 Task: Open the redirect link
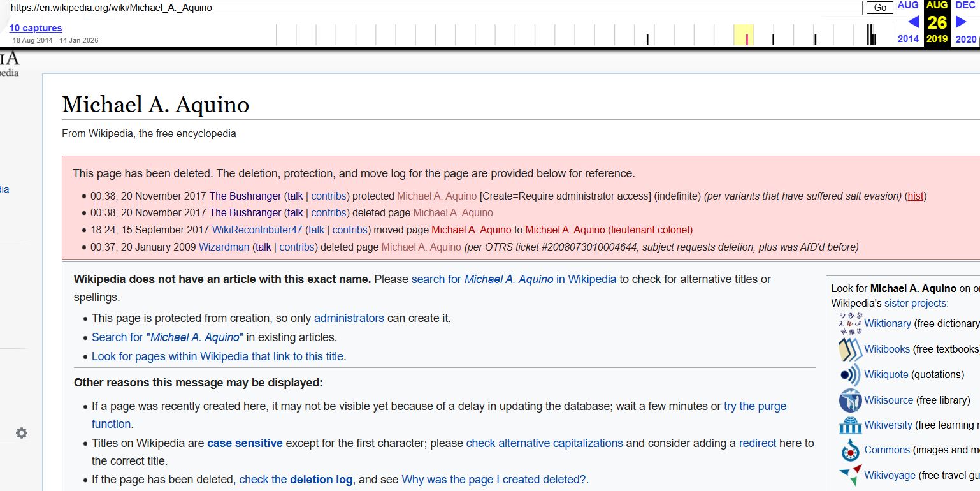pos(758,443)
